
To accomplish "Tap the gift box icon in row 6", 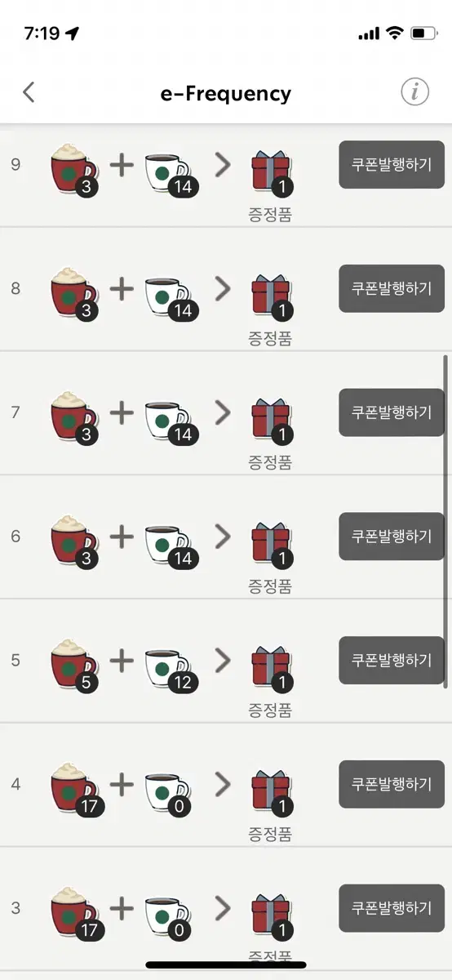I will click(x=271, y=542).
